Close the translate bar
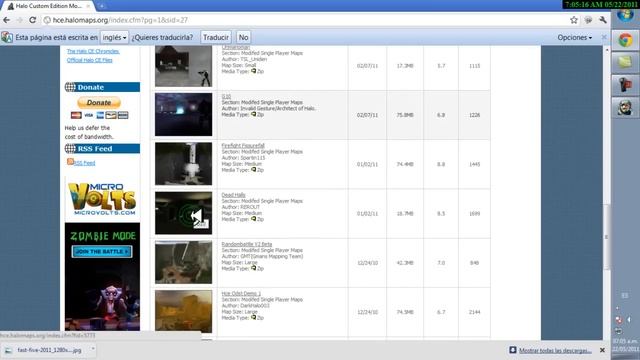The height and width of the screenshot is (360, 640). (x=604, y=37)
